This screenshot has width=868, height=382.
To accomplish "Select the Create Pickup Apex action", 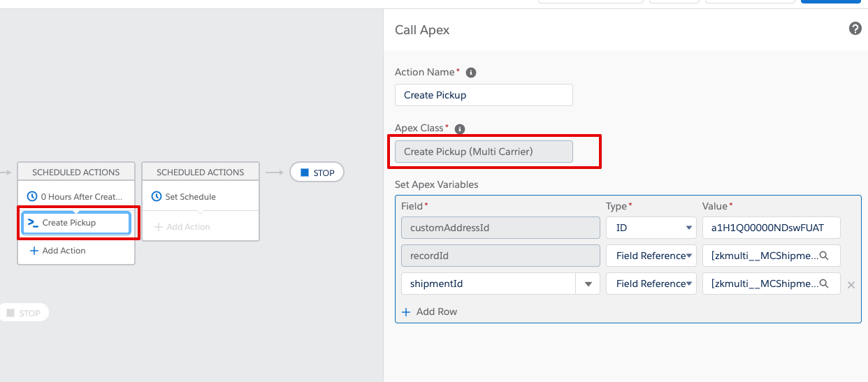I will click(x=76, y=223).
